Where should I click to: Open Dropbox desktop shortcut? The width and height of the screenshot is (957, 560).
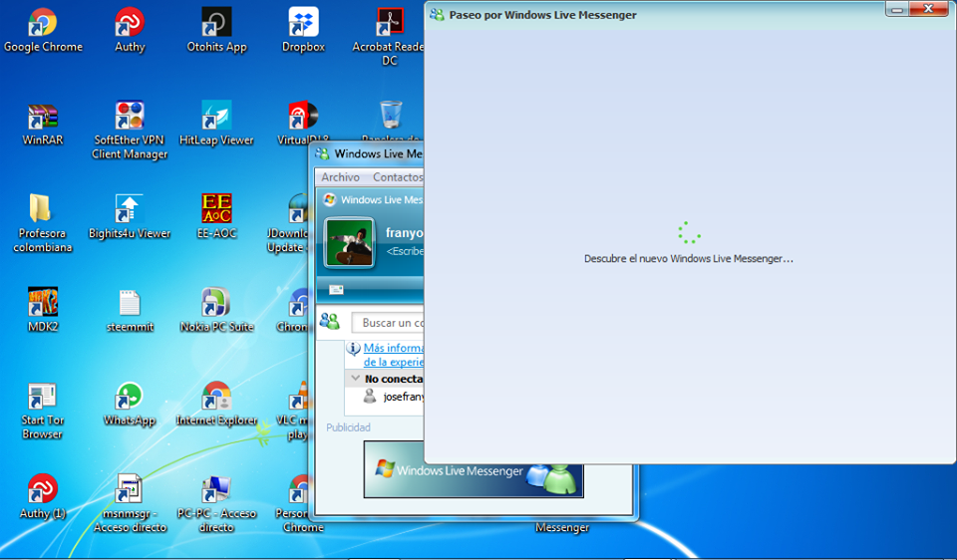point(303,31)
